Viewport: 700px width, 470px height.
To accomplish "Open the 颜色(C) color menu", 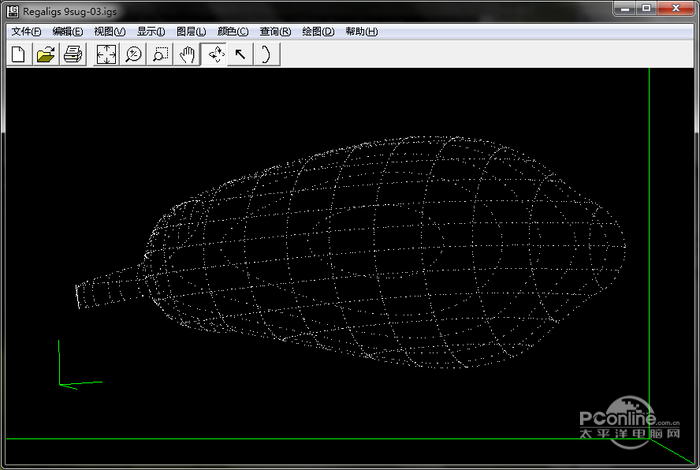I will coord(233,31).
